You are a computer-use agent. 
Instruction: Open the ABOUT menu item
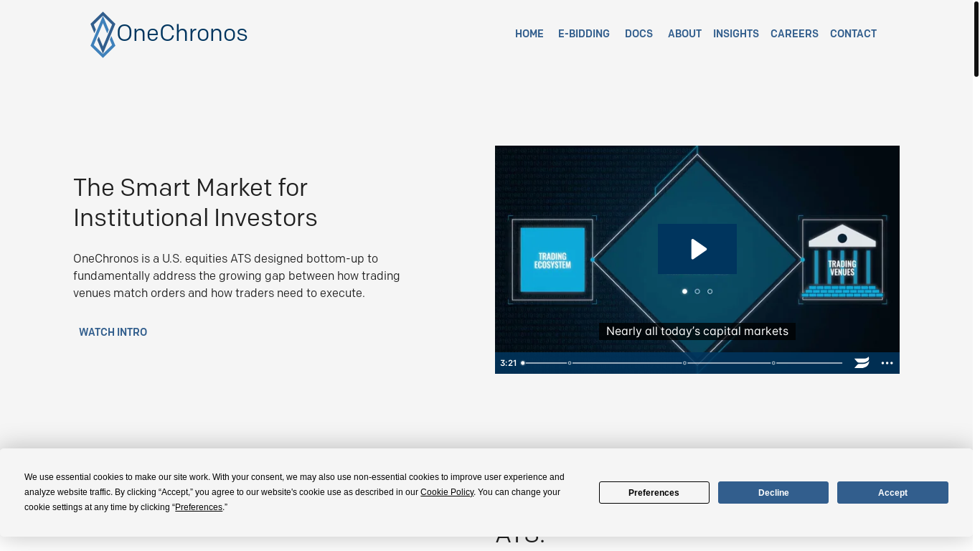[x=684, y=34]
